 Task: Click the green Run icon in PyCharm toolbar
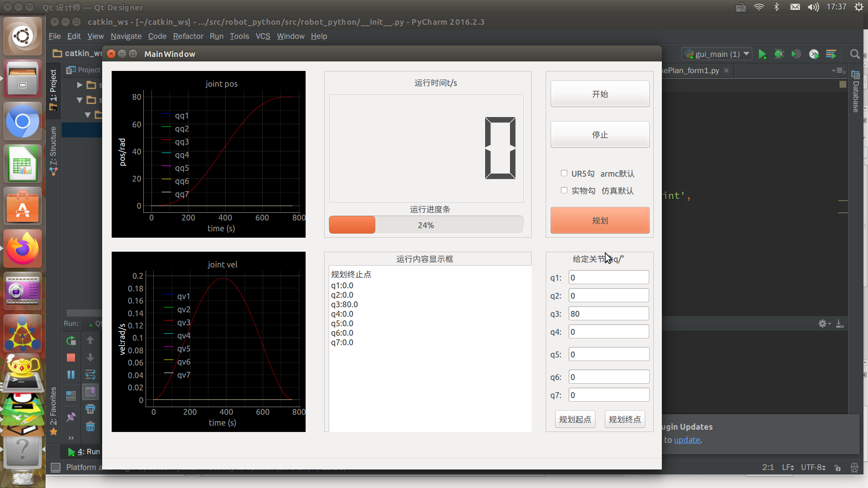point(762,54)
